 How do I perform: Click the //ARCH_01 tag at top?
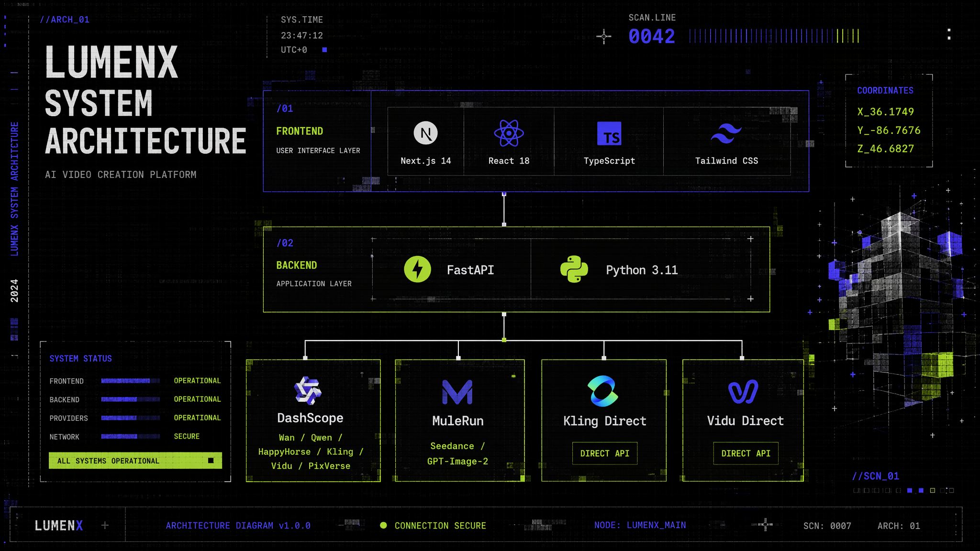point(64,20)
